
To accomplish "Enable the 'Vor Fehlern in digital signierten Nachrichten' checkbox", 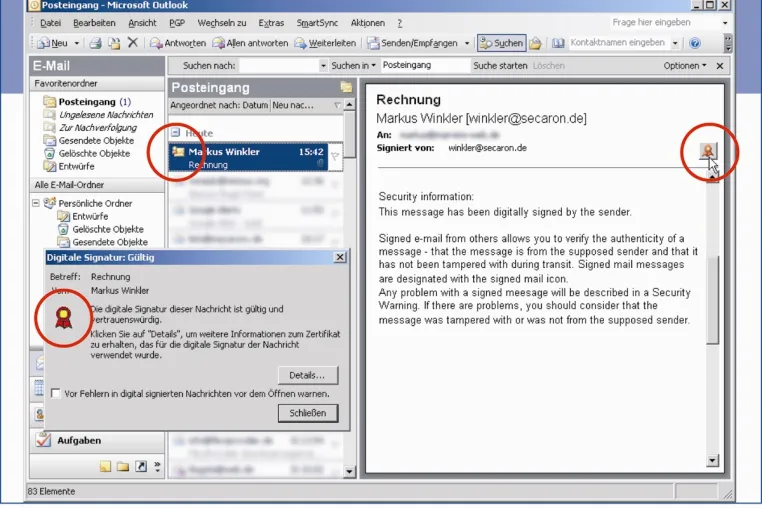I will pos(55,393).
